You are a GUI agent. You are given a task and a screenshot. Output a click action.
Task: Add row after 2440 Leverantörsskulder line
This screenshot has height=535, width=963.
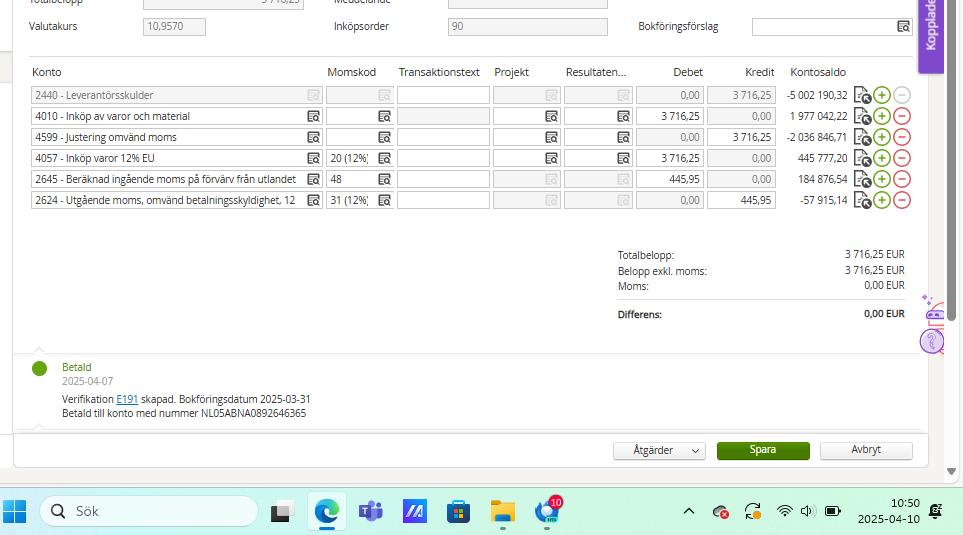coord(882,95)
